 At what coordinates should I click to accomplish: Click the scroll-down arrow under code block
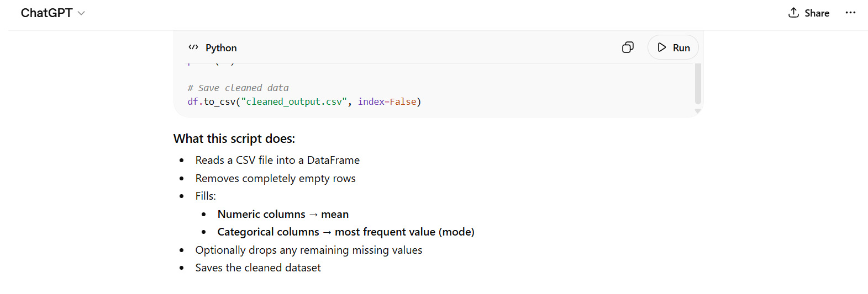coord(698,111)
